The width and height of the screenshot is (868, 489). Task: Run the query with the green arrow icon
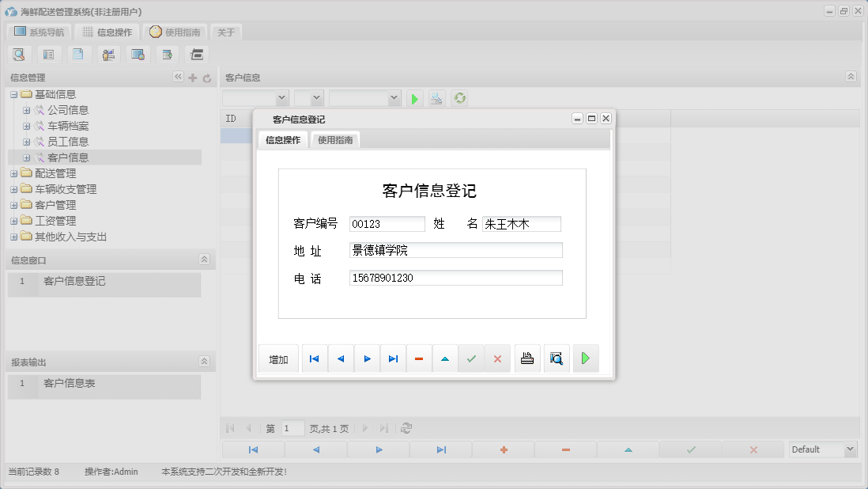point(414,98)
